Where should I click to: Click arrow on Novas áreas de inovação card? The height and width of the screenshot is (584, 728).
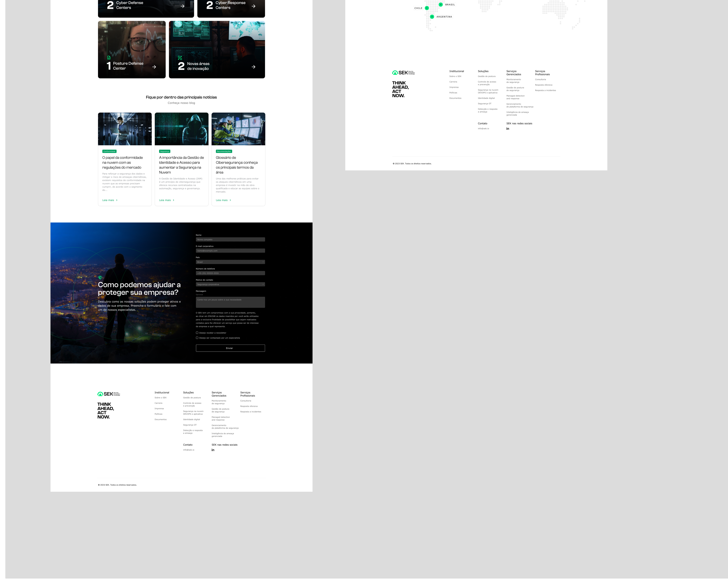(253, 67)
